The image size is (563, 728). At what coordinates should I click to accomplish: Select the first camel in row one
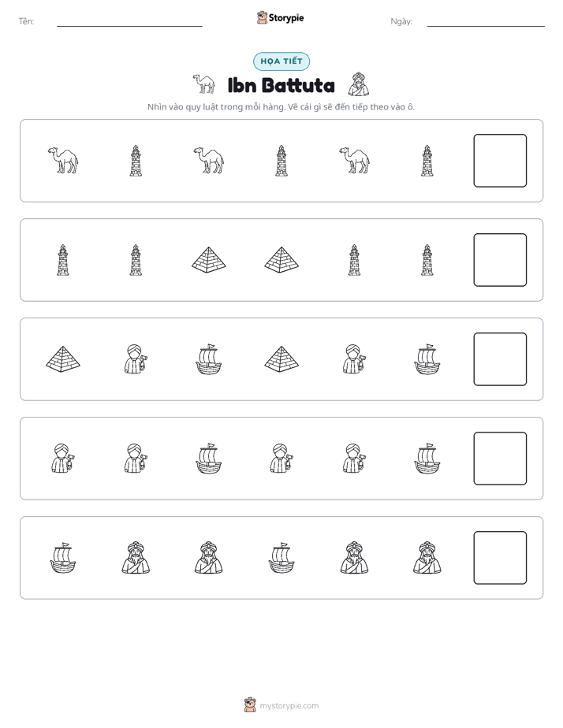[x=63, y=161]
